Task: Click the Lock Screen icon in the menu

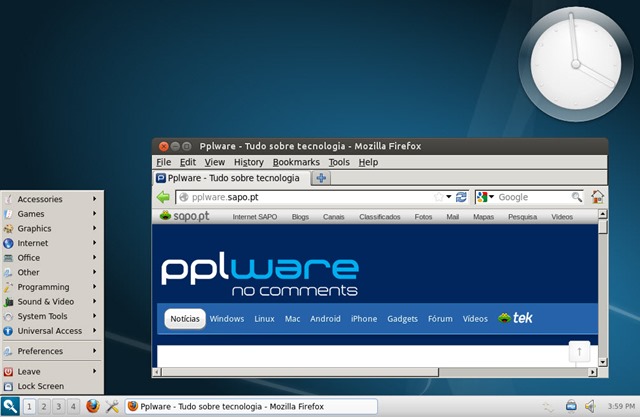Action: coord(8,386)
